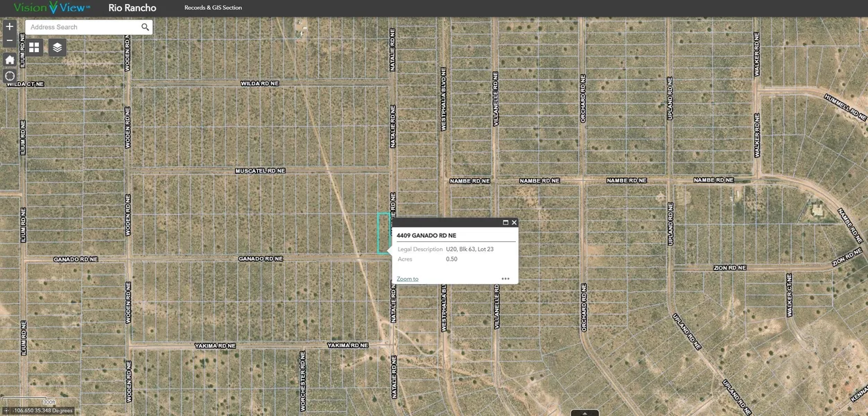Click the magnifier search icon
This screenshot has height=416, width=868.
[x=145, y=27]
